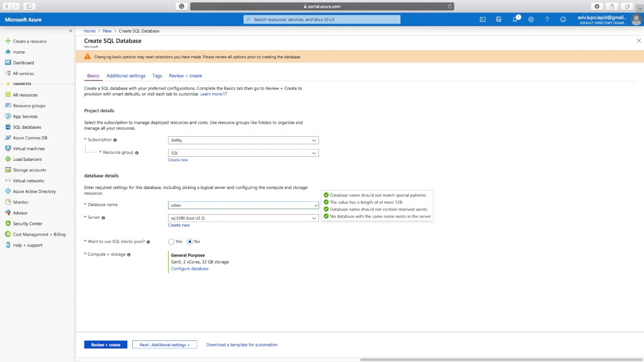Select No for SQL elastic pool
The height and width of the screenshot is (362, 644).
tap(190, 242)
